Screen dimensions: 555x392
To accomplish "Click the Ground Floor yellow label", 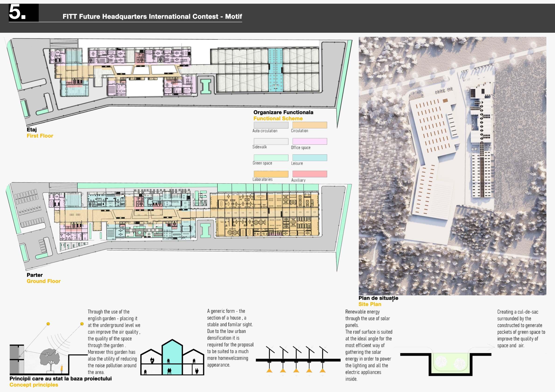I will pos(44,281).
